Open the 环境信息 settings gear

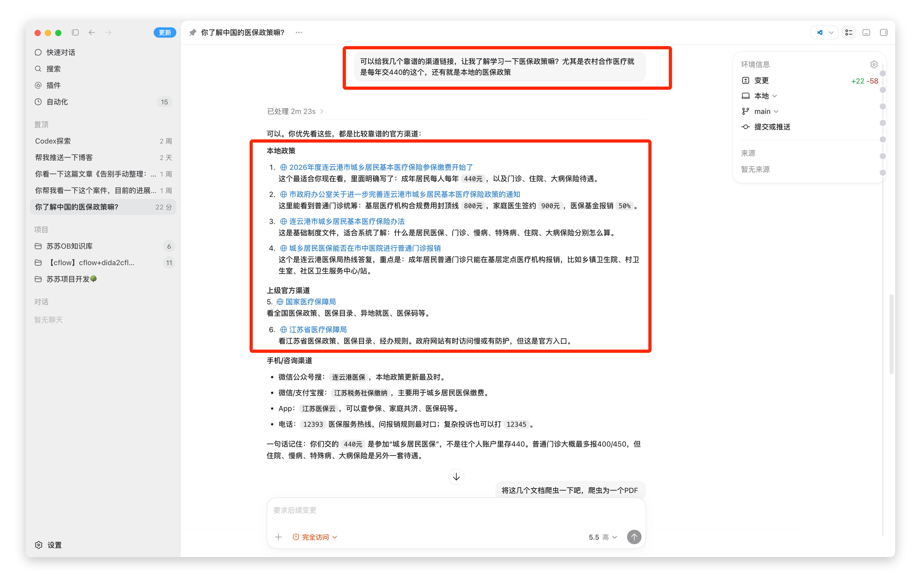click(x=874, y=64)
